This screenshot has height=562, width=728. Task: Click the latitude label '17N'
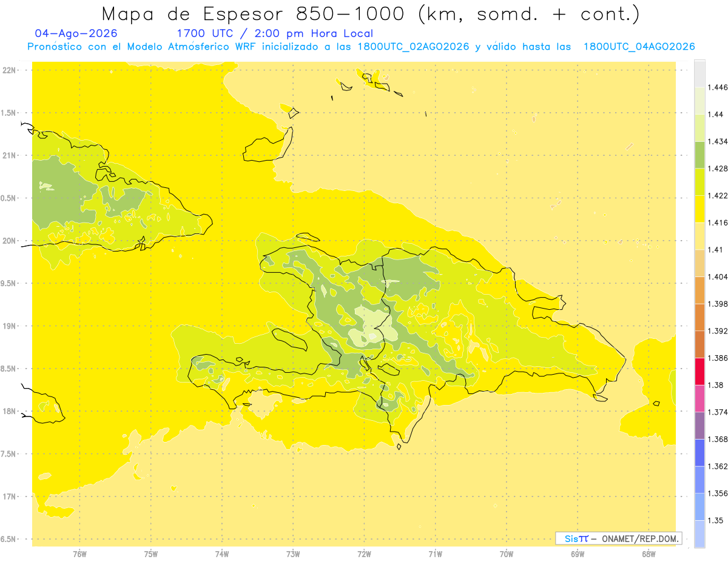(8, 497)
